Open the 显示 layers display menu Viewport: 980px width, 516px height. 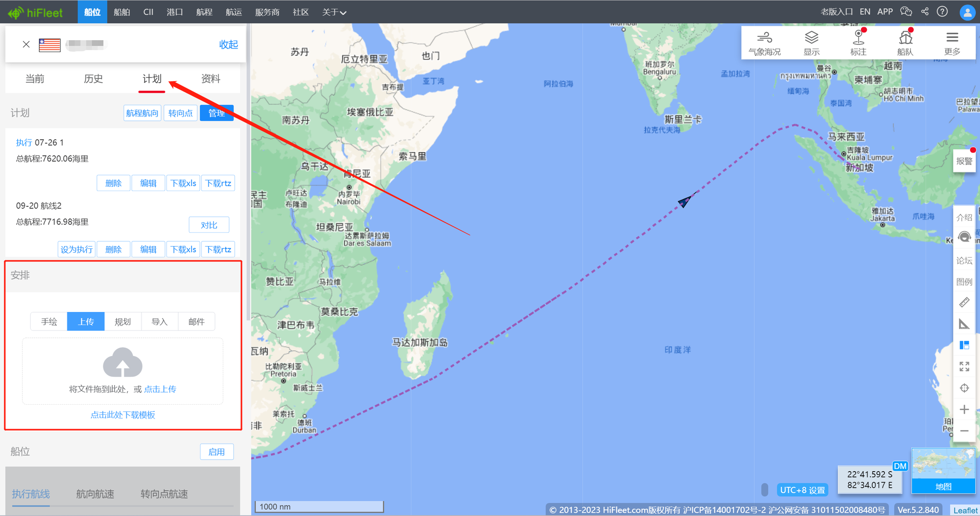tap(811, 43)
